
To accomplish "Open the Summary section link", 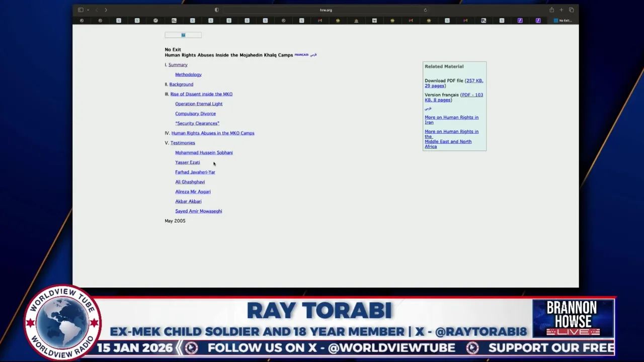I will (178, 65).
